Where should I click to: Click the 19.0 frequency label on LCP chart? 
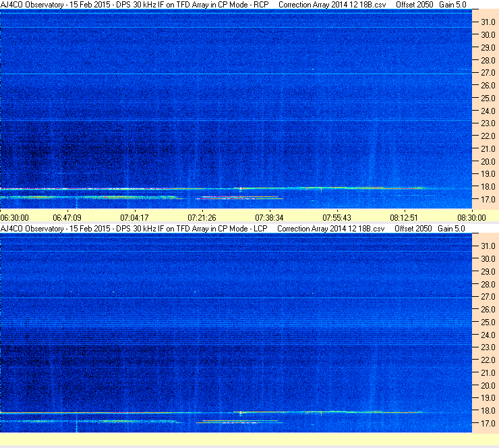point(488,398)
